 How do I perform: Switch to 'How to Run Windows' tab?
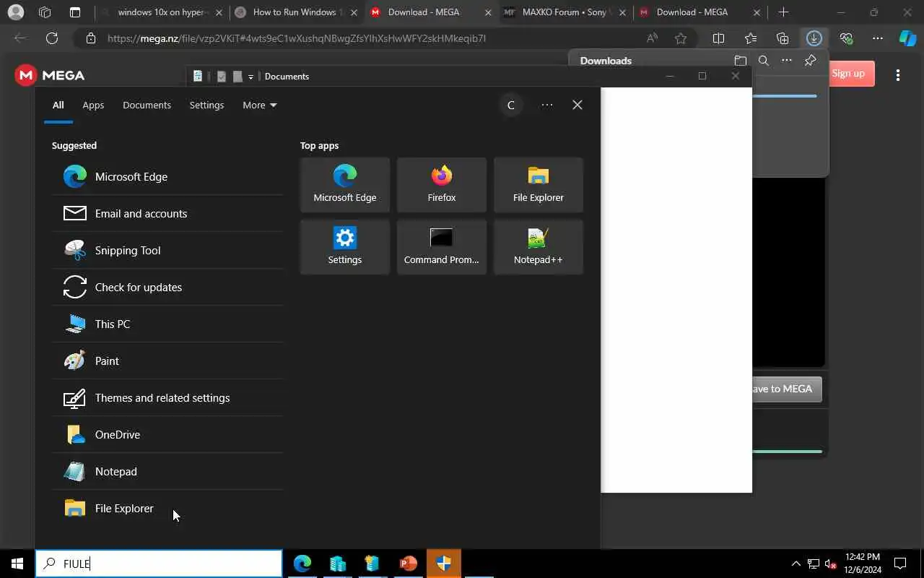[296, 12]
